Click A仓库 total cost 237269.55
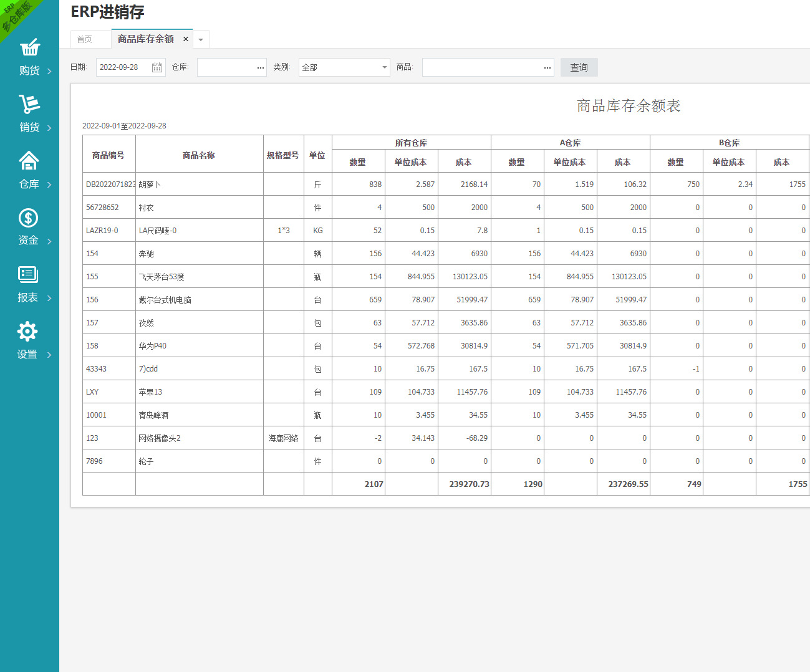This screenshot has width=810, height=672. 624,484
